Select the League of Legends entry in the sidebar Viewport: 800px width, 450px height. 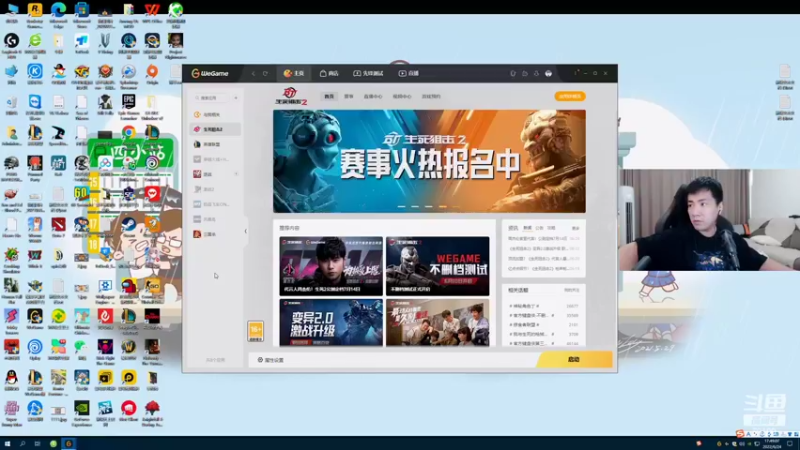(x=215, y=144)
